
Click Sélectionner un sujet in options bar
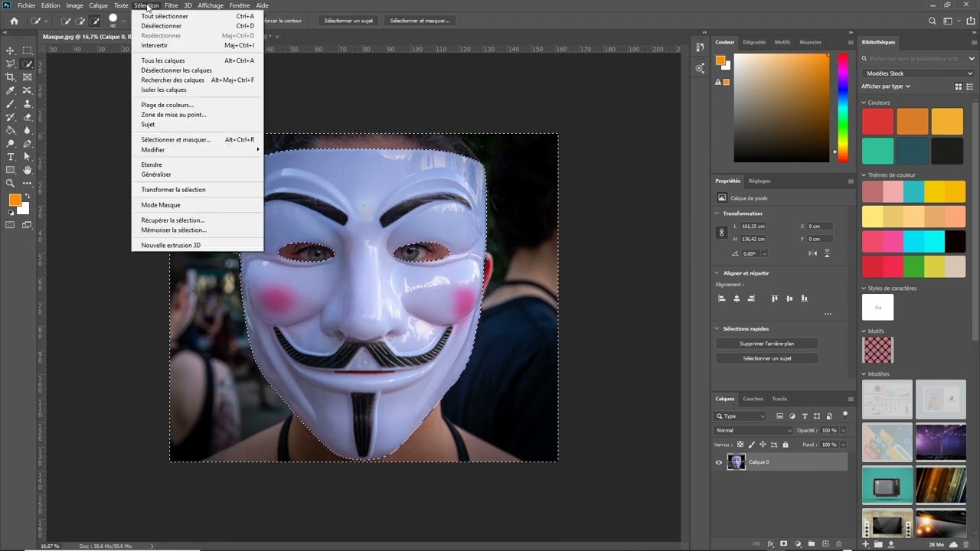(348, 21)
